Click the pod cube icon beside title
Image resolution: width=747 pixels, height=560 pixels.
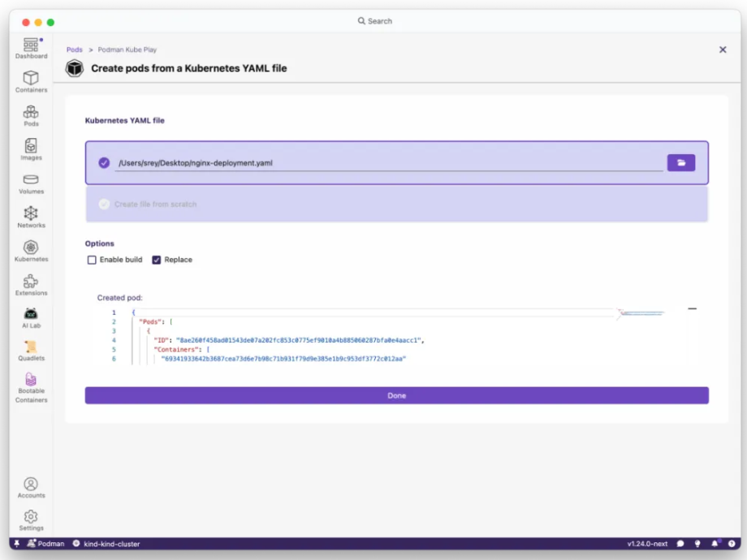pos(75,68)
